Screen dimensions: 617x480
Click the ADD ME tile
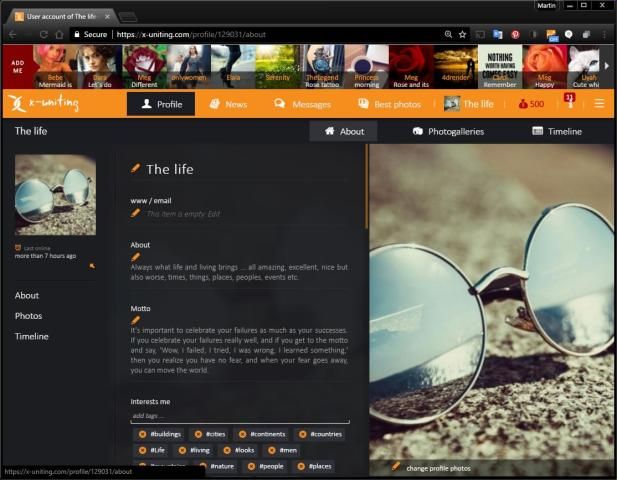(x=17, y=66)
